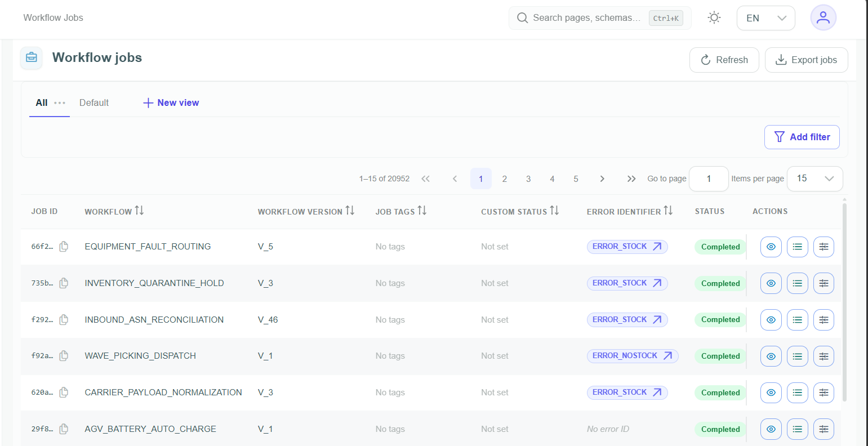Click the No error ID cell

coord(608,429)
